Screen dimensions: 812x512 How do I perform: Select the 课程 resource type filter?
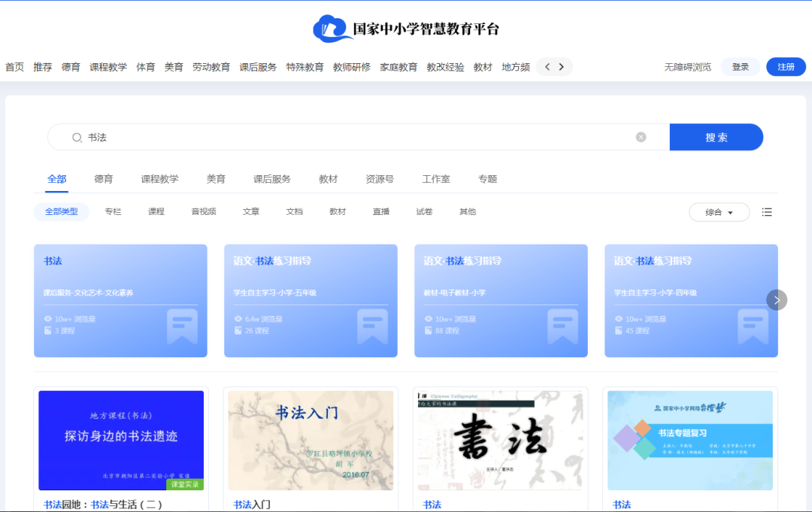pyautogui.click(x=156, y=211)
